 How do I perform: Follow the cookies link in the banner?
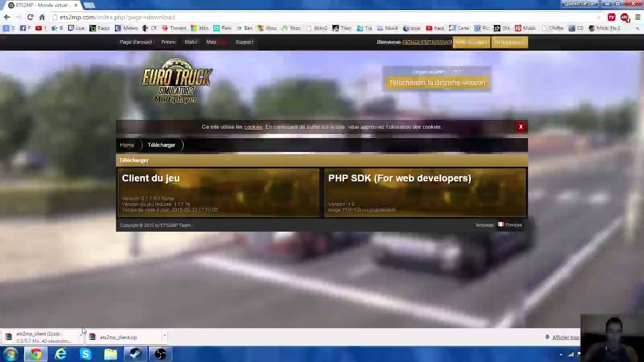[x=253, y=127]
